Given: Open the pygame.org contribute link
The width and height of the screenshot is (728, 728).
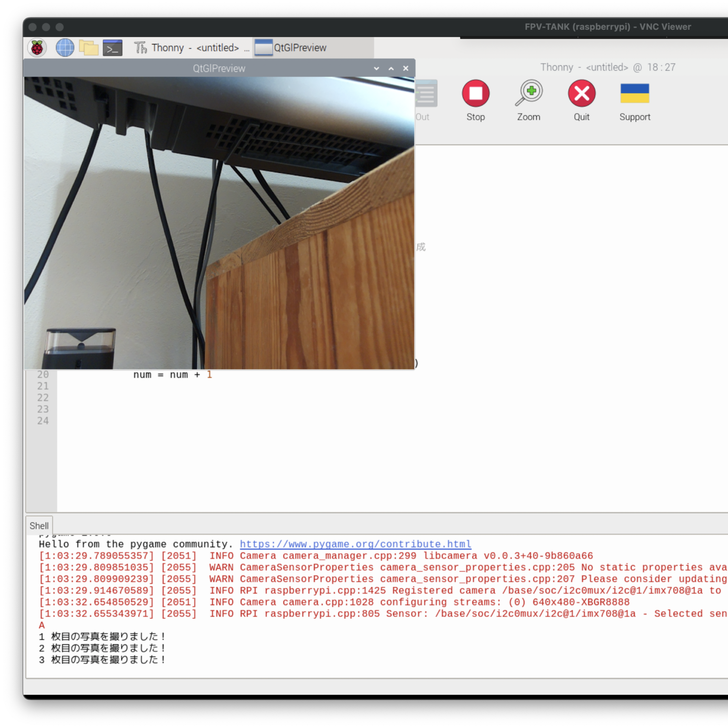Looking at the screenshot, I should (355, 544).
